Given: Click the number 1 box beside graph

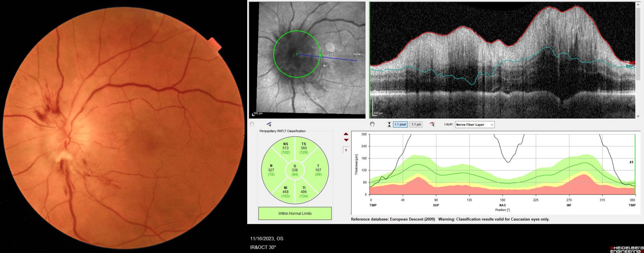Looking at the screenshot, I should point(346,150).
